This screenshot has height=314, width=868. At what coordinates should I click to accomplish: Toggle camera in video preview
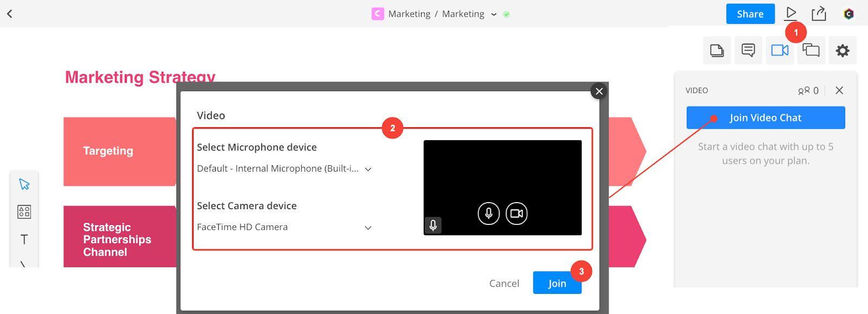pyautogui.click(x=516, y=213)
